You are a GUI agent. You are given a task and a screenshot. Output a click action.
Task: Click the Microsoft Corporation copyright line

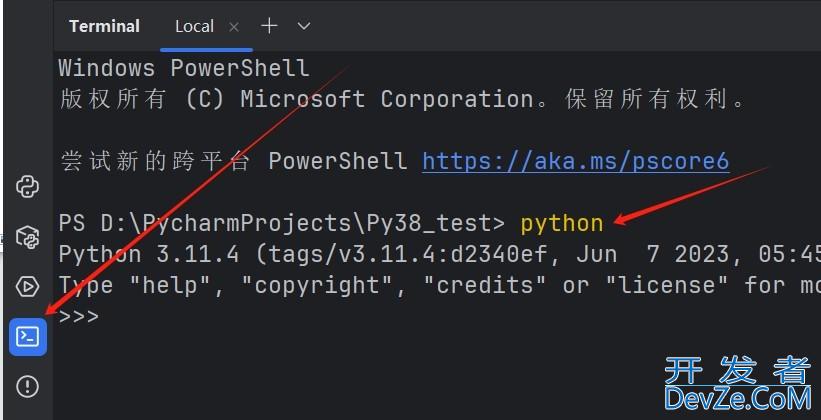(400, 99)
